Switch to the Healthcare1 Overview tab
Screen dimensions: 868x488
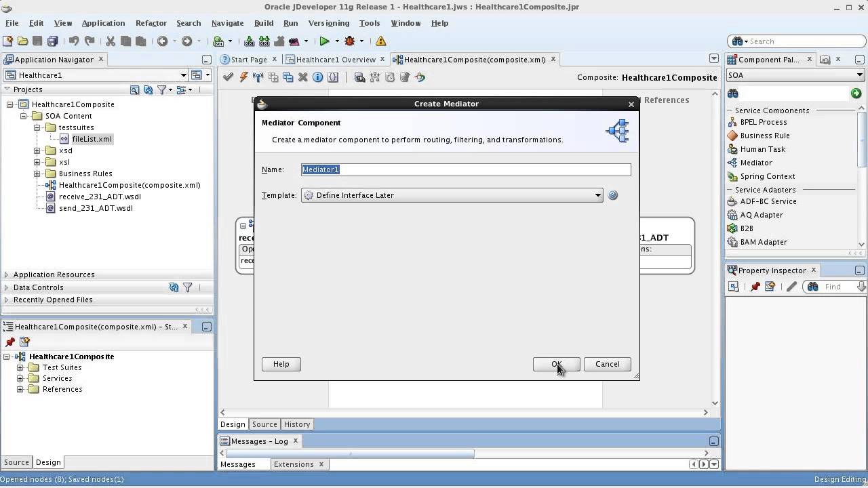pyautogui.click(x=336, y=60)
